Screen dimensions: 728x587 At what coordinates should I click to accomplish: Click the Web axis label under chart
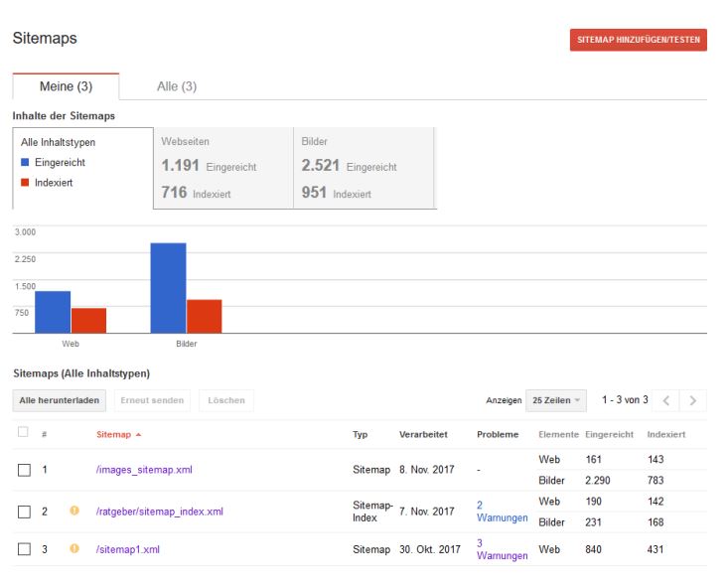(x=71, y=344)
